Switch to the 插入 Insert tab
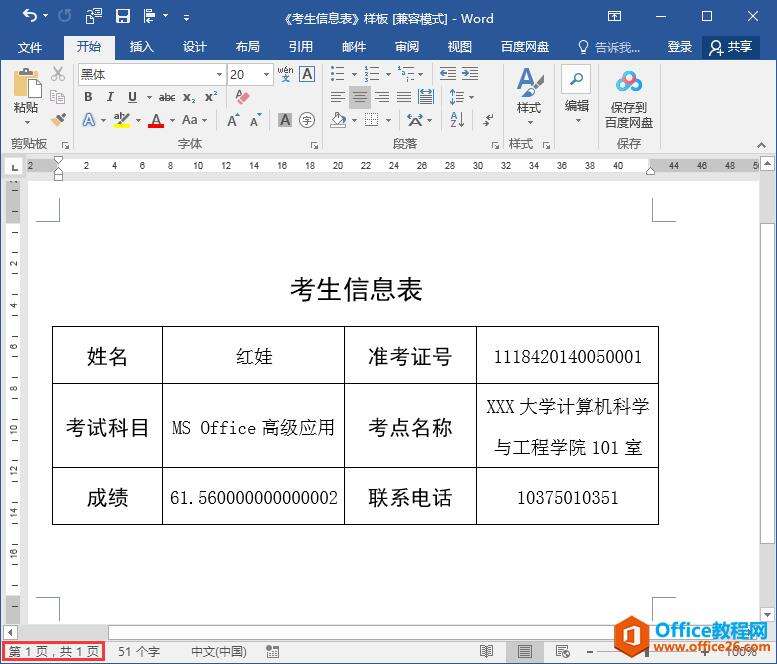777x664 pixels. 141,47
